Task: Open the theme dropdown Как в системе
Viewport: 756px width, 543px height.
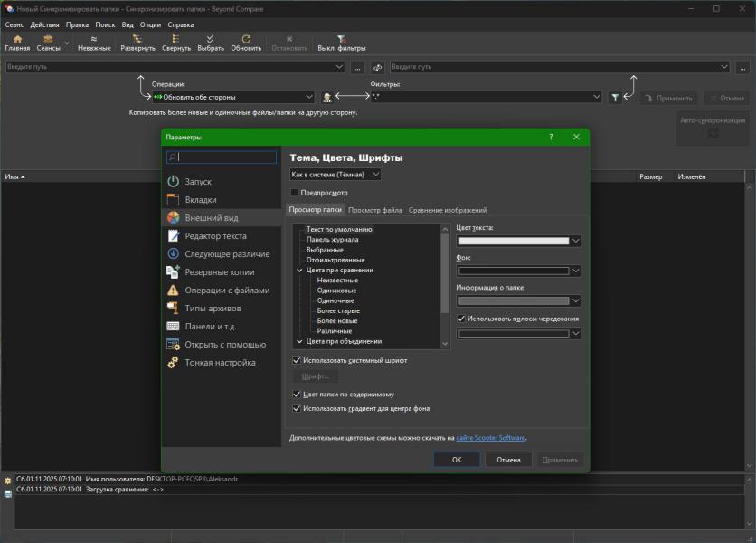Action: click(335, 175)
